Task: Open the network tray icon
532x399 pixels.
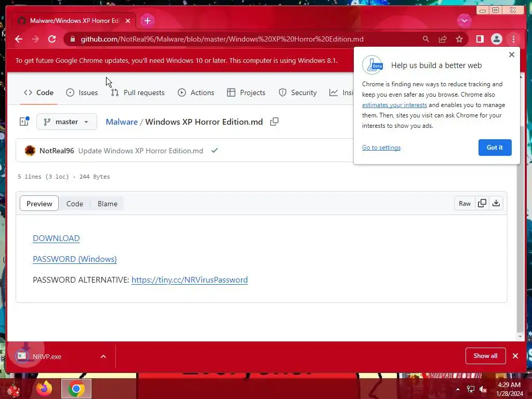Action: click(x=471, y=389)
